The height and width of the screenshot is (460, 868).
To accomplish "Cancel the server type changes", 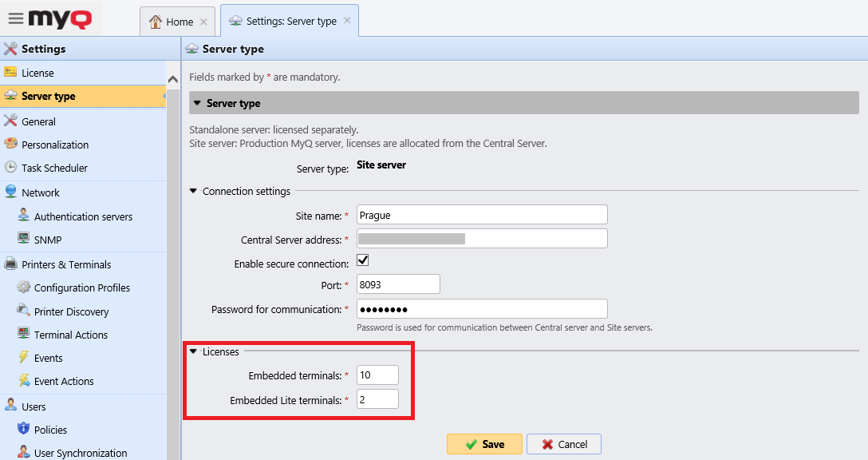I will pos(563,444).
